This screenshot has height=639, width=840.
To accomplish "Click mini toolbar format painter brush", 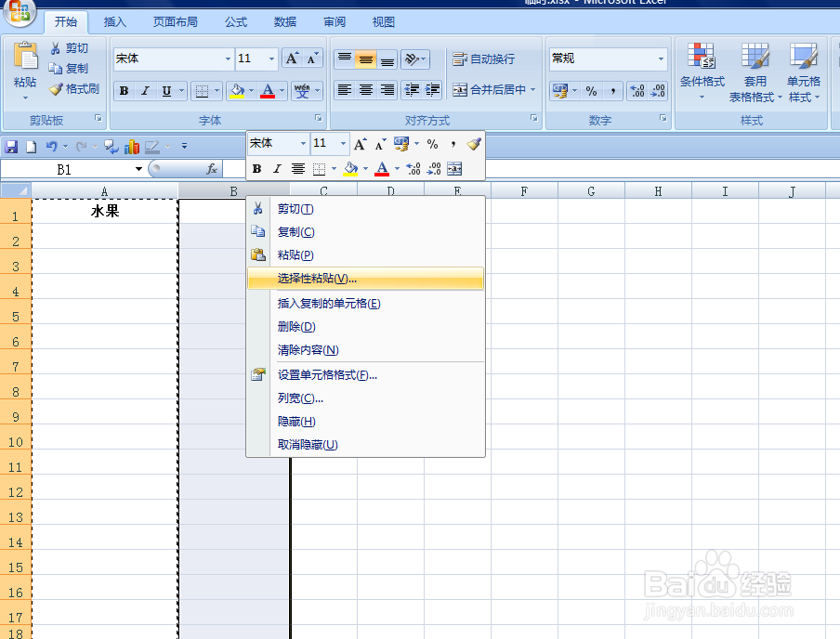I will pos(474,144).
